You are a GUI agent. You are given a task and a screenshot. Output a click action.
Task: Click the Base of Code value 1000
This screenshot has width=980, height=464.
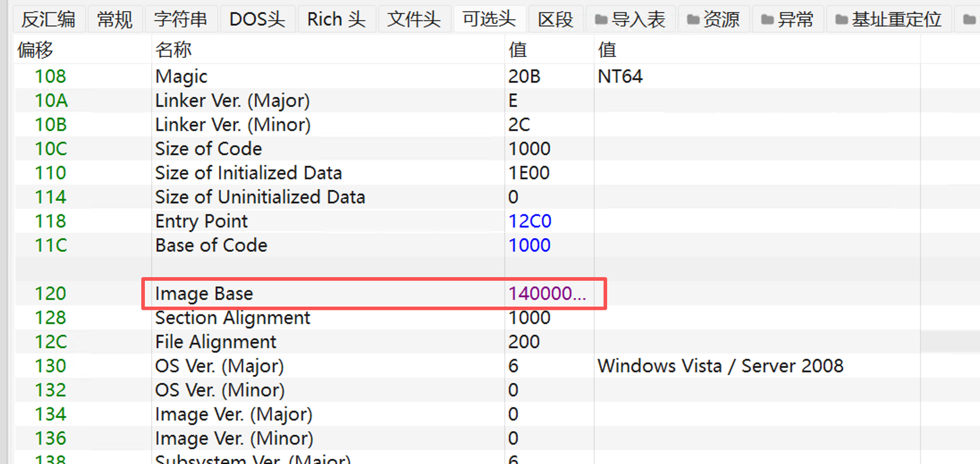pos(529,245)
